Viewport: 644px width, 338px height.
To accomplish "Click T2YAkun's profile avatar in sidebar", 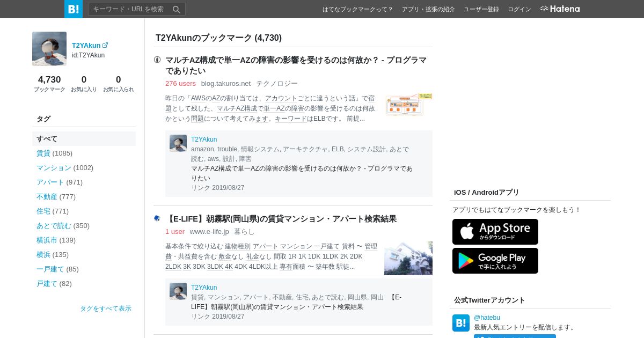I will 49,49.
